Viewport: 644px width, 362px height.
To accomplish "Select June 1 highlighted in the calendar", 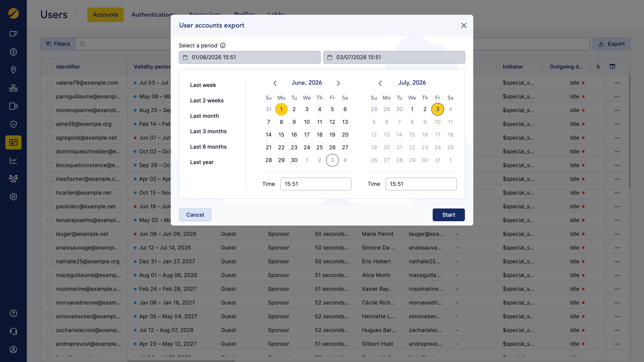I will 281,109.
